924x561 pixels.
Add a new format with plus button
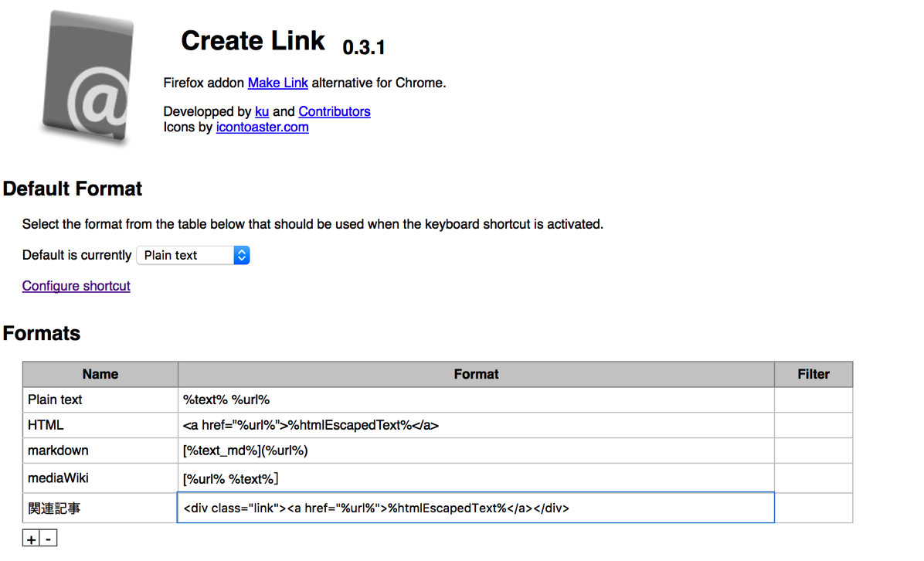(x=31, y=538)
